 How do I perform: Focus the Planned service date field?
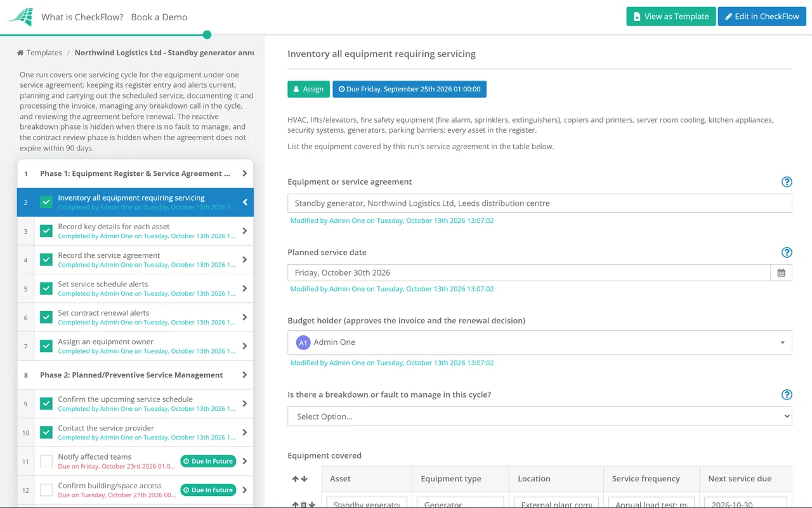tap(529, 272)
